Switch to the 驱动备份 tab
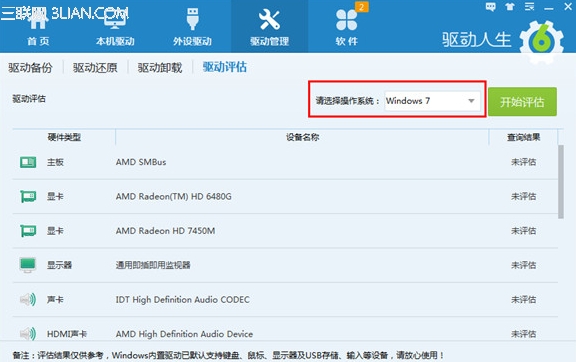 click(30, 68)
